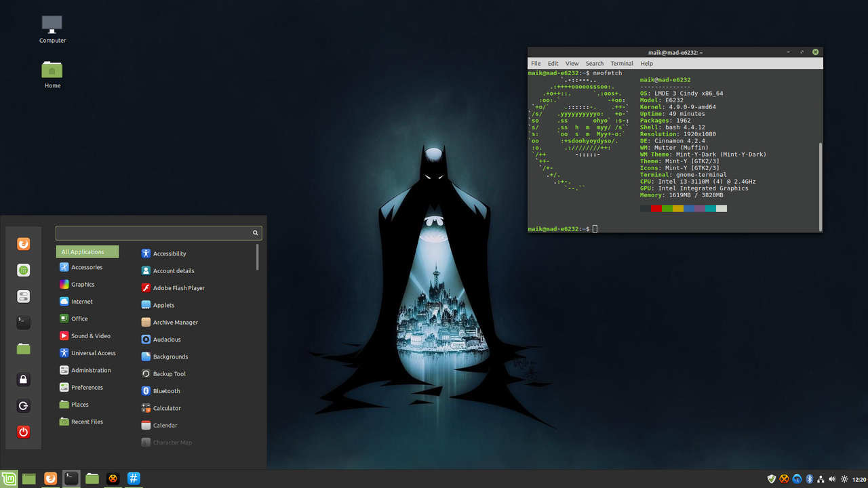Screen dimensions: 868x488
Task: Click the Log Out icon in menu sidebar
Action: coord(24,406)
